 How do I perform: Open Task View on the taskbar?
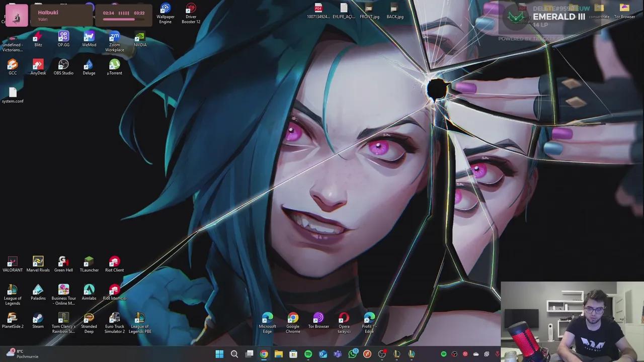coord(249,354)
